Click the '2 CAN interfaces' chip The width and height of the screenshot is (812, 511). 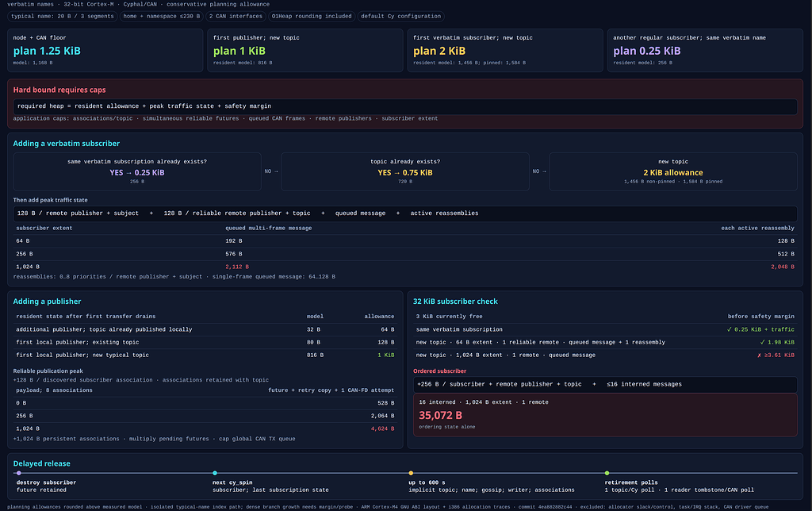click(236, 16)
